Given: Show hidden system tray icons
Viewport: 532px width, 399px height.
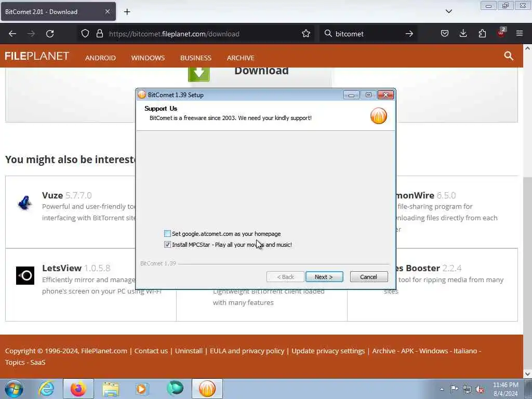Looking at the screenshot, I should coord(442,389).
